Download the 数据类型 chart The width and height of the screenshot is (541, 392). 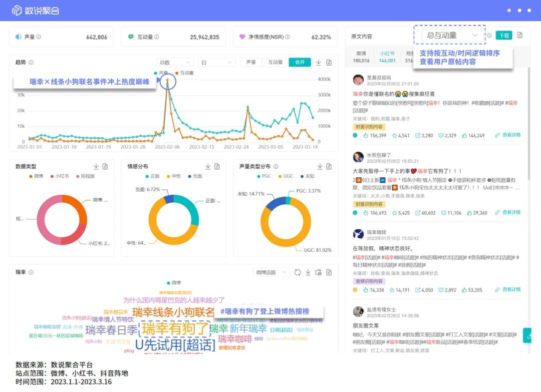pyautogui.click(x=96, y=167)
